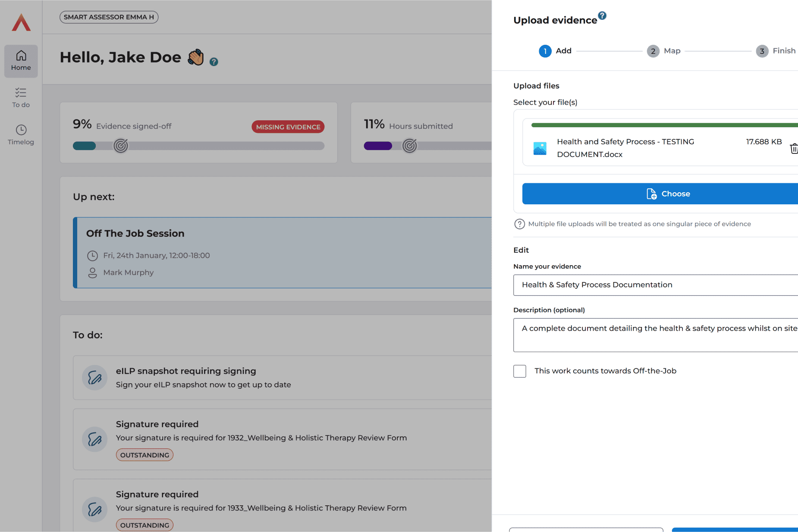Tick This work counts towards Off-the-Job
This screenshot has height=532, width=798.
(520, 371)
